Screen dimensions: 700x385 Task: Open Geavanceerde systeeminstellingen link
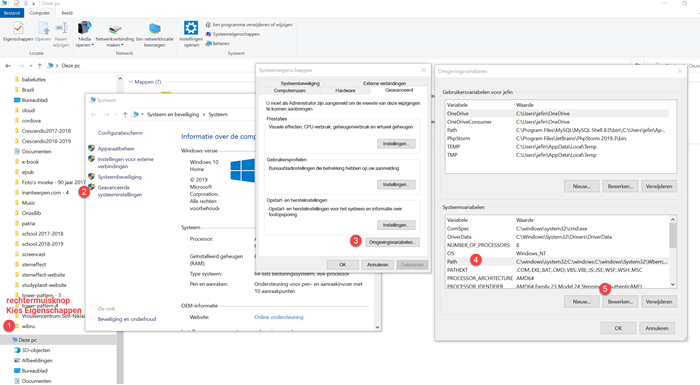pyautogui.click(x=120, y=191)
